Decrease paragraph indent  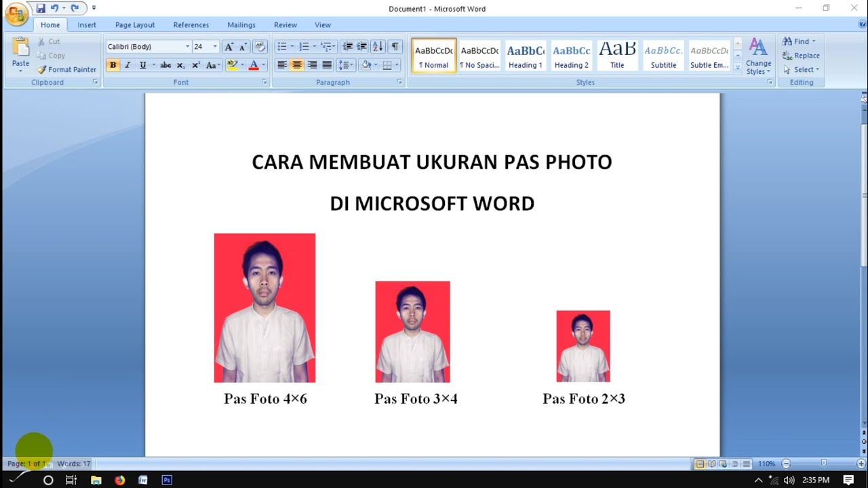(347, 47)
